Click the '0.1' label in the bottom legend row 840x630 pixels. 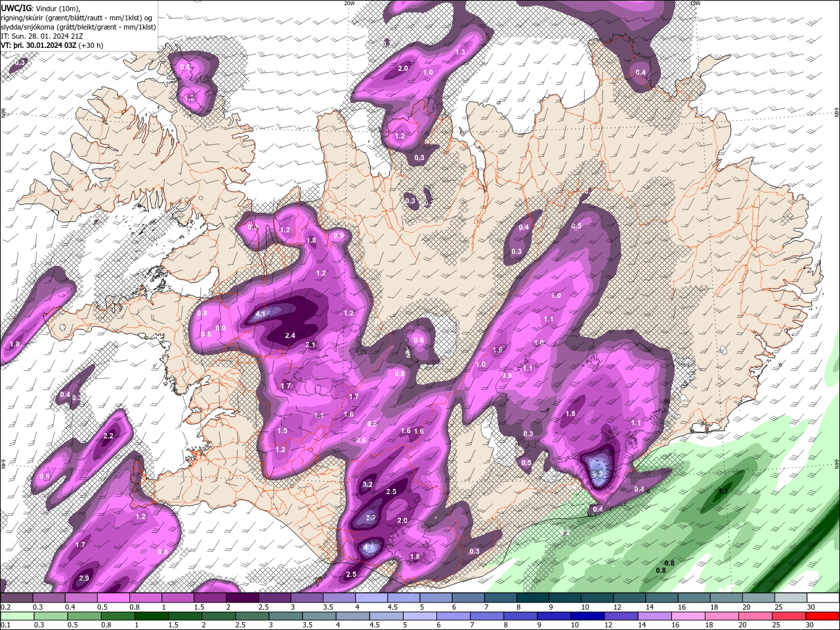6,625
